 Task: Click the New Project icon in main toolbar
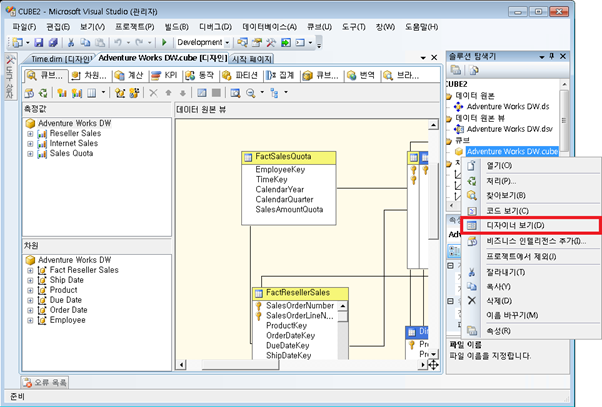(x=17, y=42)
